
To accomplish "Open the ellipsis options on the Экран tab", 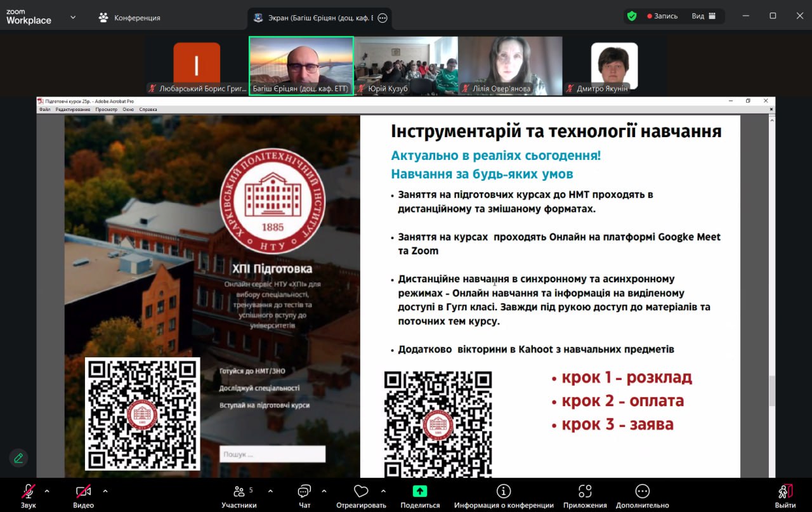I will pos(383,18).
